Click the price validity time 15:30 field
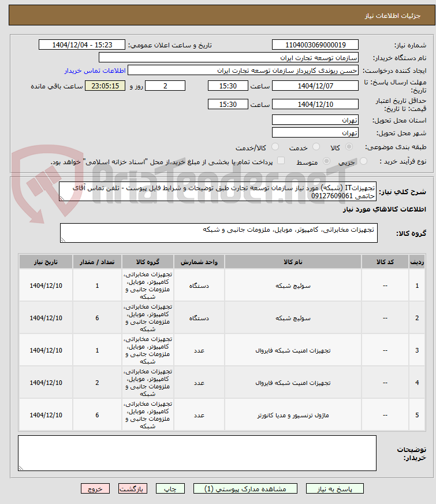The image size is (436, 504). point(228,105)
